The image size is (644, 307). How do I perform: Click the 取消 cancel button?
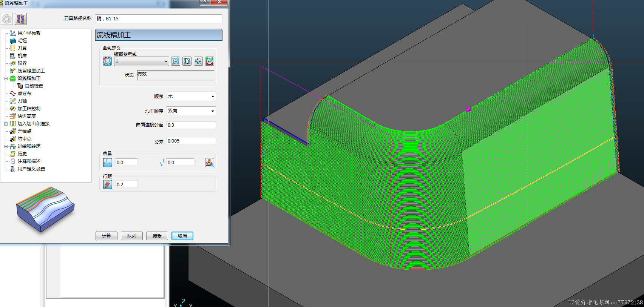(182, 236)
